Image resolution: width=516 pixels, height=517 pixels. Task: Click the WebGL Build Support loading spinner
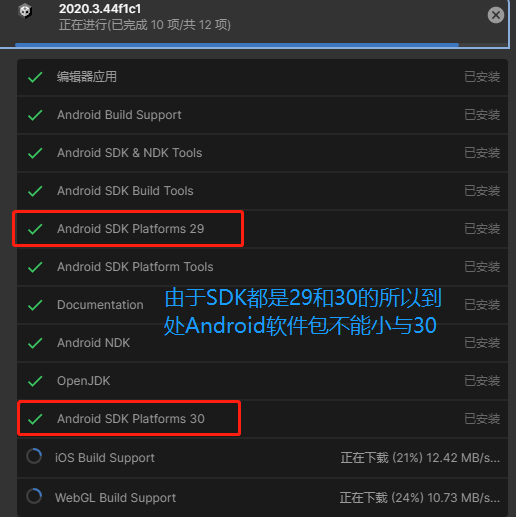click(34, 496)
